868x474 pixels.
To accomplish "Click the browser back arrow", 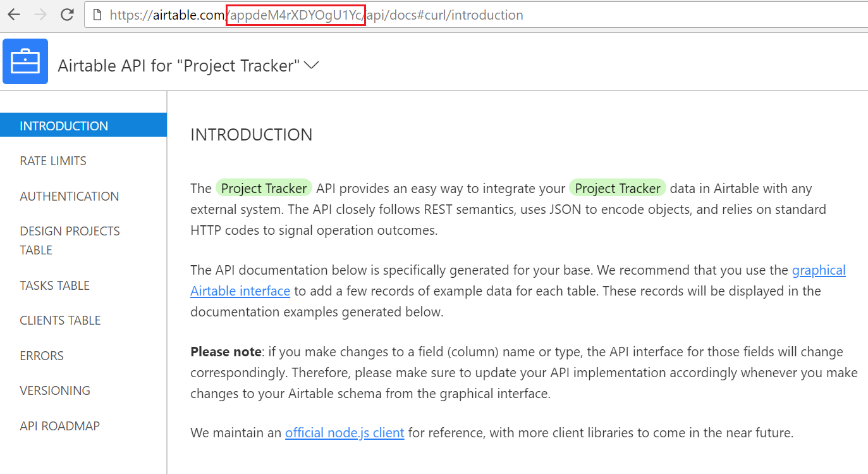I will click(x=13, y=15).
